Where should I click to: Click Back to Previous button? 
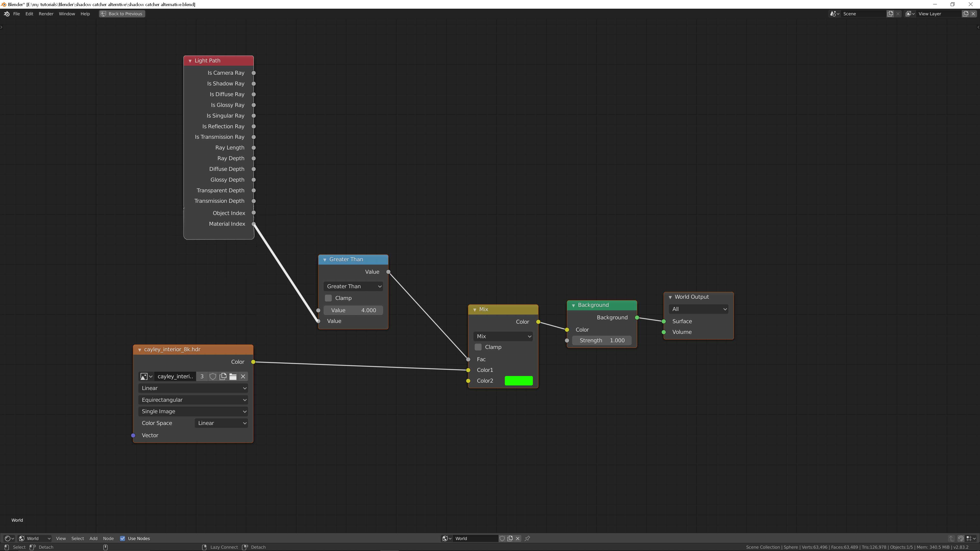click(x=122, y=14)
